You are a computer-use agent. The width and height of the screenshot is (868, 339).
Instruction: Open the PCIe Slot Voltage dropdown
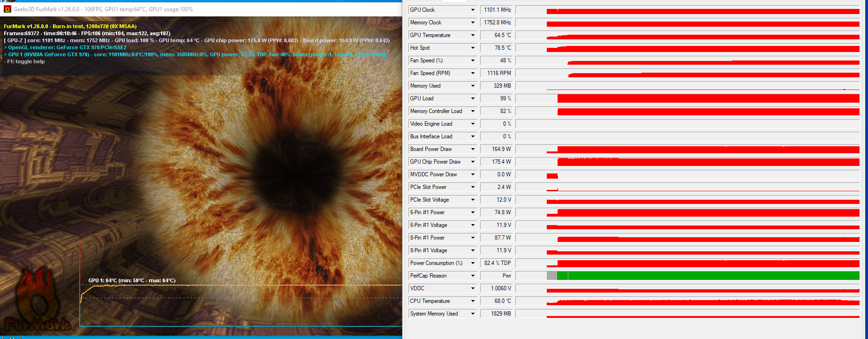(x=473, y=200)
